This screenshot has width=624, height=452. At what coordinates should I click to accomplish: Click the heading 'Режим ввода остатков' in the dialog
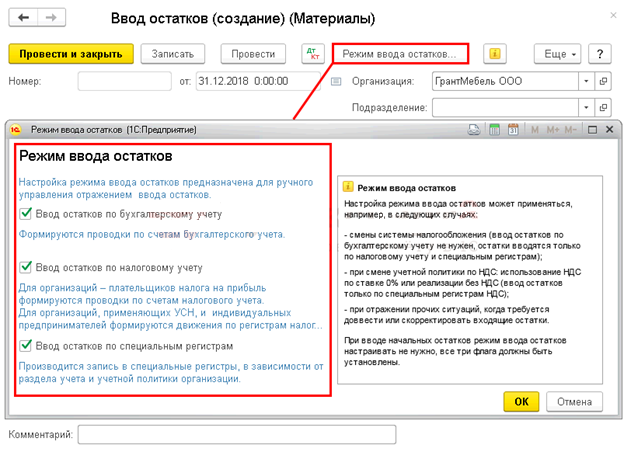click(x=96, y=156)
